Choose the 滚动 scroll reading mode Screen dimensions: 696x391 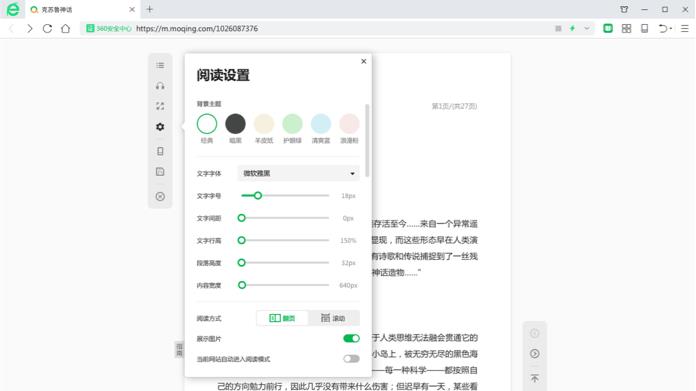[x=333, y=318]
